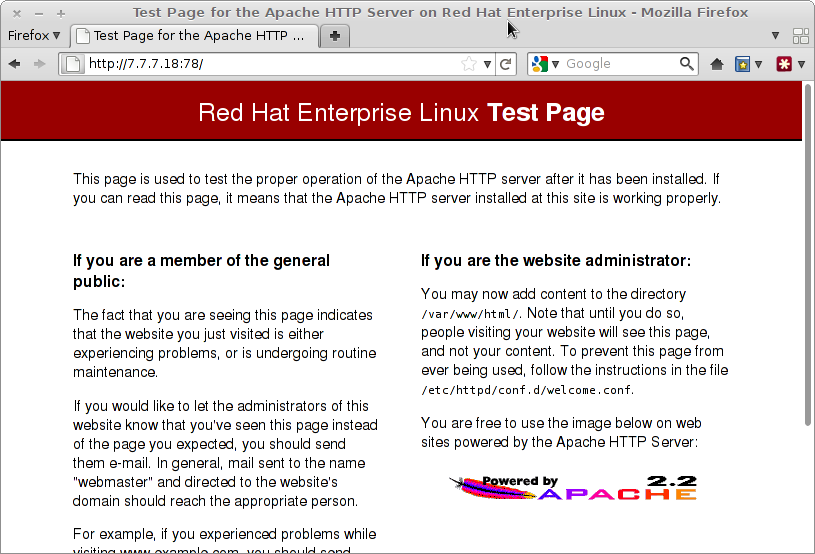Select the Test Page for the Apache HTTP tab

coord(194,36)
